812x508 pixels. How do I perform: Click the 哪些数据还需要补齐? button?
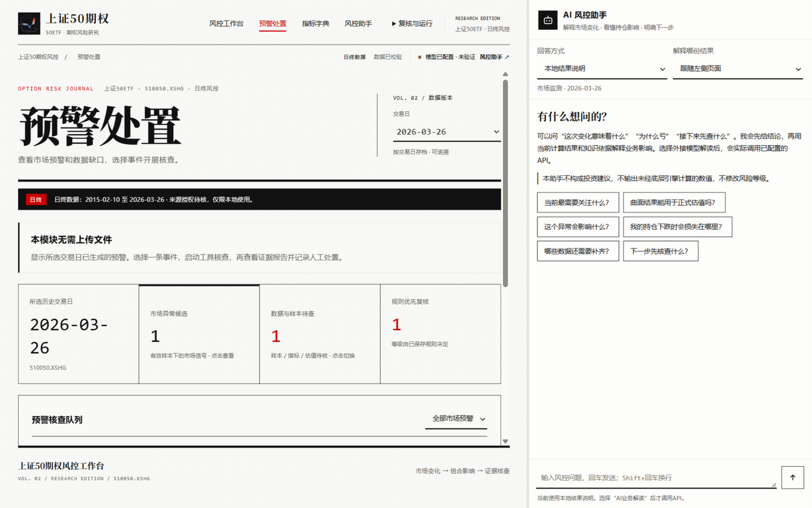tap(577, 251)
